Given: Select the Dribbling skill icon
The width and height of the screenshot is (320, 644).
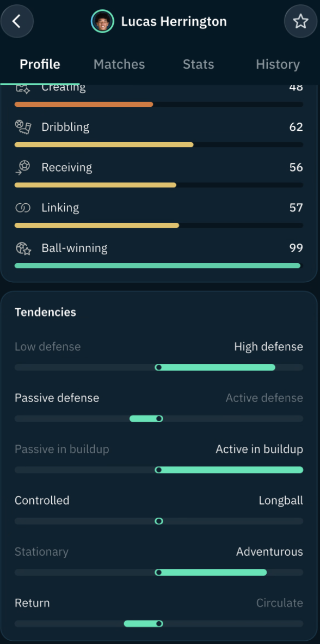Looking at the screenshot, I should pos(23,127).
